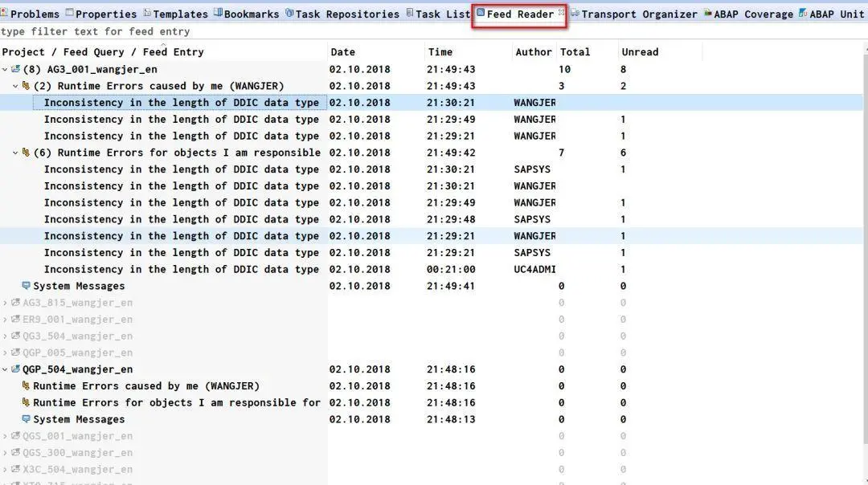The image size is (868, 485).
Task: Expand the QGS_300_wangjer_en project
Action: 5,452
